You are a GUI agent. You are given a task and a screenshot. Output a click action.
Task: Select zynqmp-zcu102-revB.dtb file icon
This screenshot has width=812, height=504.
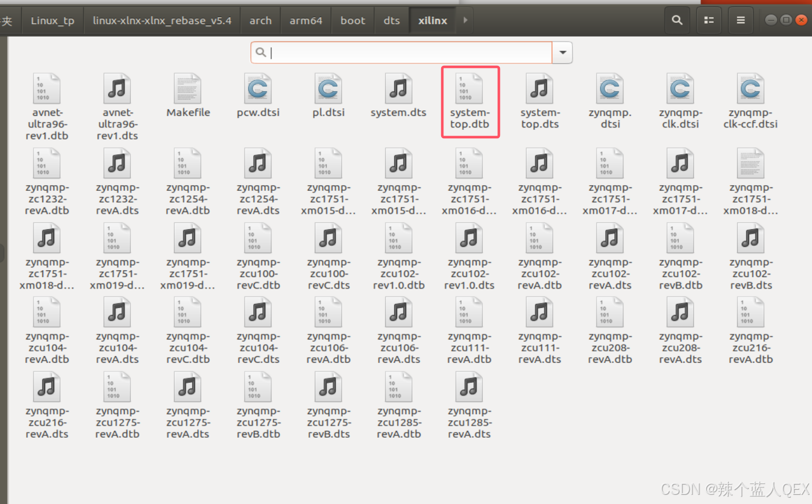coord(681,238)
